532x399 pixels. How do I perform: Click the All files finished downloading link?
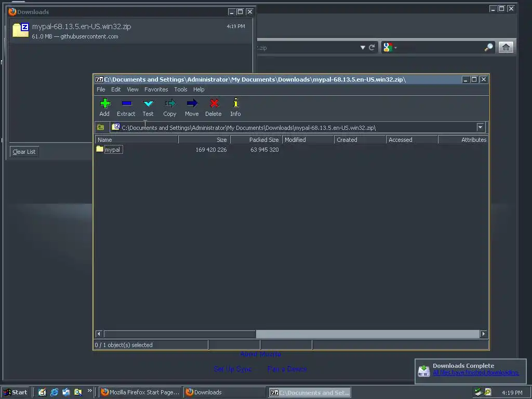point(476,373)
